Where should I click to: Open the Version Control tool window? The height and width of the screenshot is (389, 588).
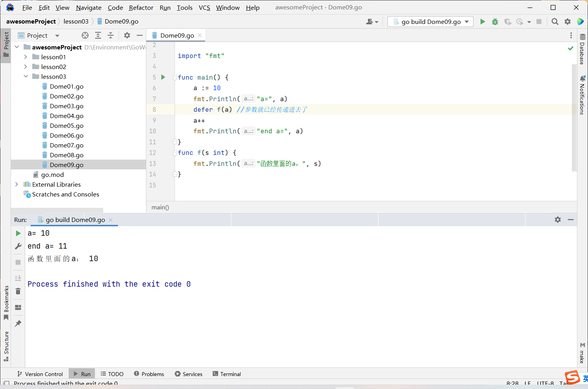pos(40,374)
